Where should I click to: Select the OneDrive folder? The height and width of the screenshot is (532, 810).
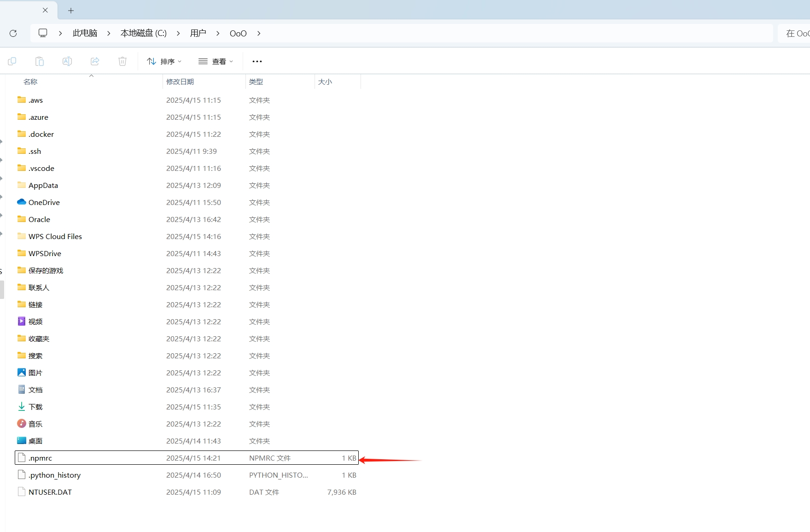coord(44,202)
